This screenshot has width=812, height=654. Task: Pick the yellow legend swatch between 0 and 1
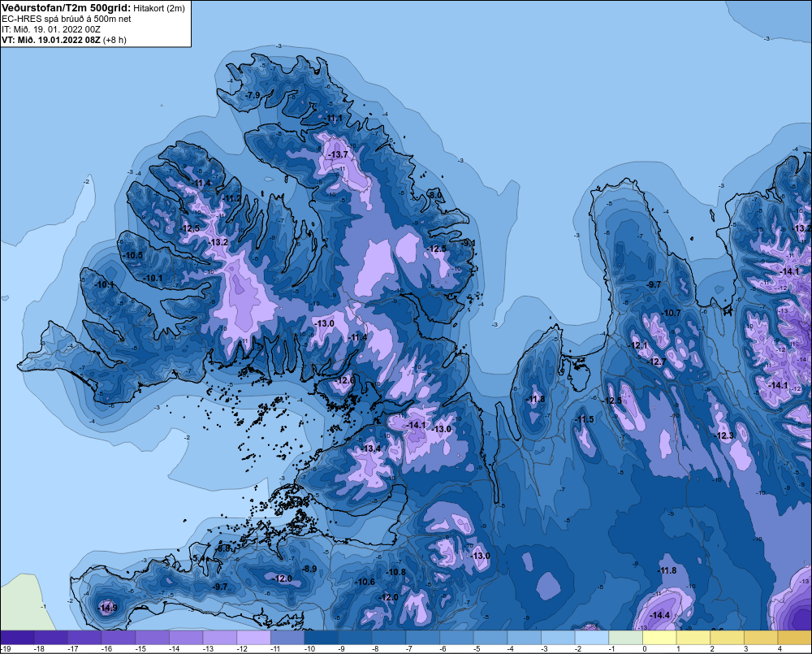coord(659,638)
